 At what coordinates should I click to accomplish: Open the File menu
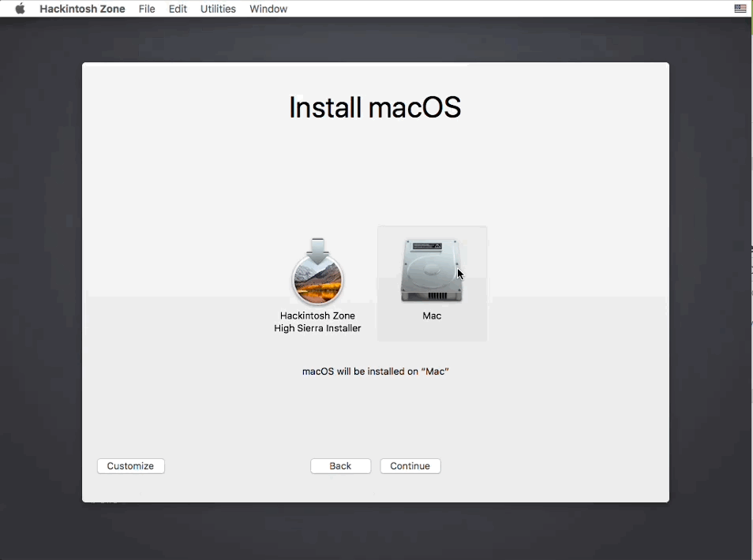(x=147, y=9)
